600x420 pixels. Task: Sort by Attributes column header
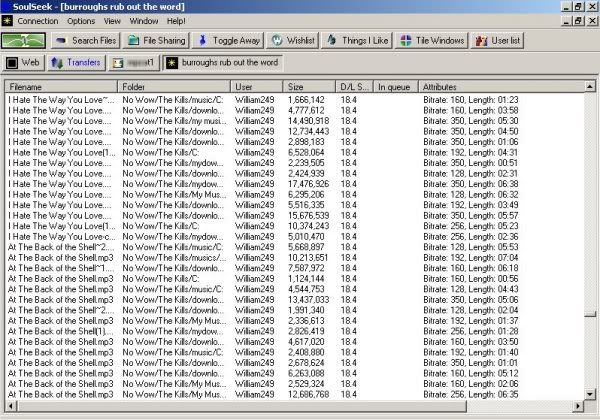click(x=500, y=88)
